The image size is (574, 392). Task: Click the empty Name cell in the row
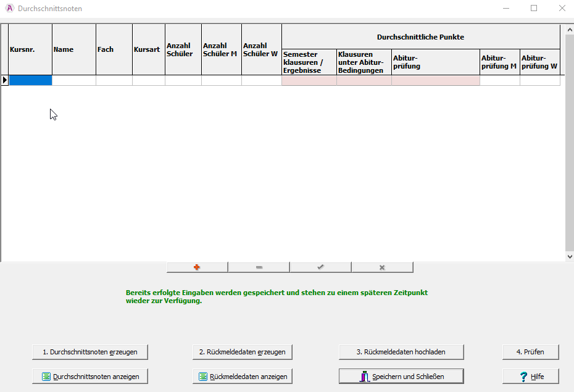coord(74,80)
